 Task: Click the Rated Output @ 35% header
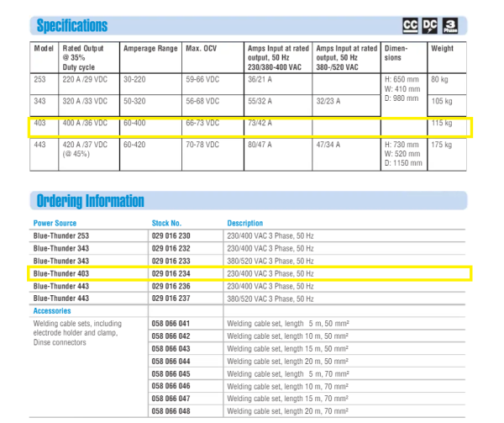[x=83, y=57]
